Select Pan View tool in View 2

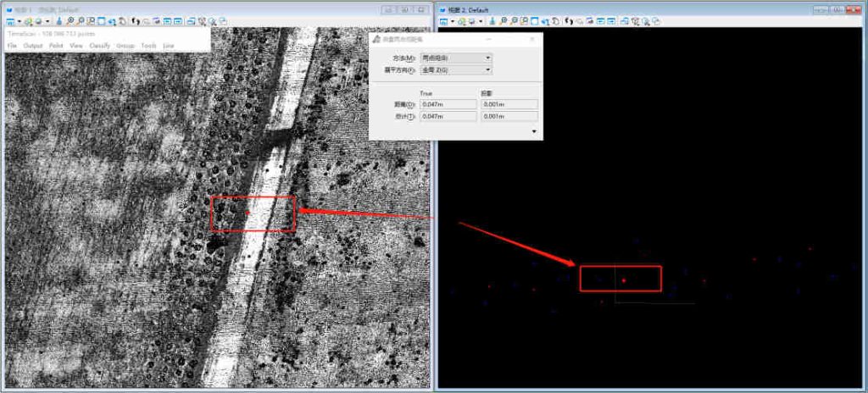(556, 21)
